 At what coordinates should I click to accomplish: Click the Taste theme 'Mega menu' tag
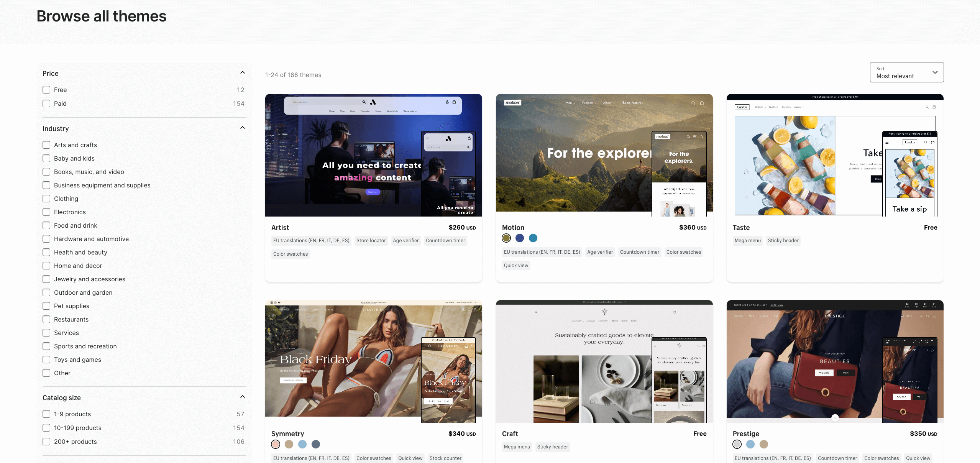[x=747, y=241]
